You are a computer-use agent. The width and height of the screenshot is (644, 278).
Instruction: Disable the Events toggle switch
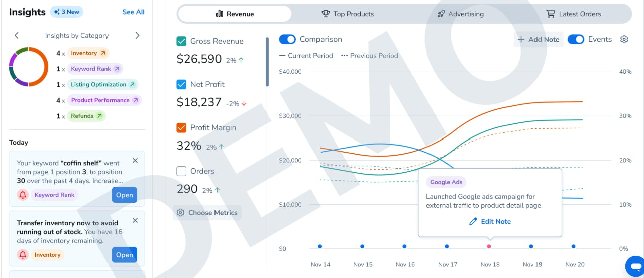click(576, 39)
